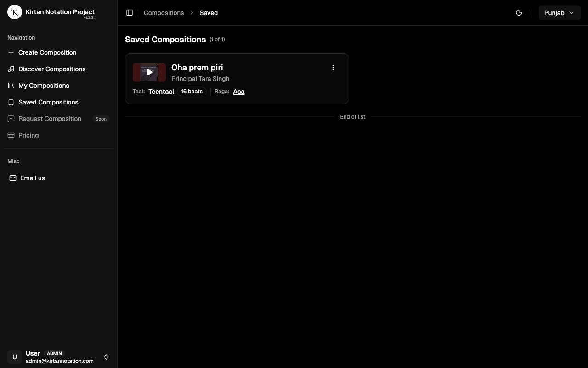Click the U user avatar
Screen dimensions: 588x368
click(x=15, y=357)
